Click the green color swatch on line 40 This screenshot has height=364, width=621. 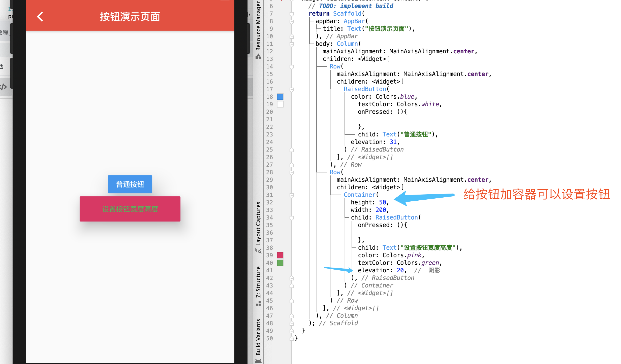pos(280,263)
